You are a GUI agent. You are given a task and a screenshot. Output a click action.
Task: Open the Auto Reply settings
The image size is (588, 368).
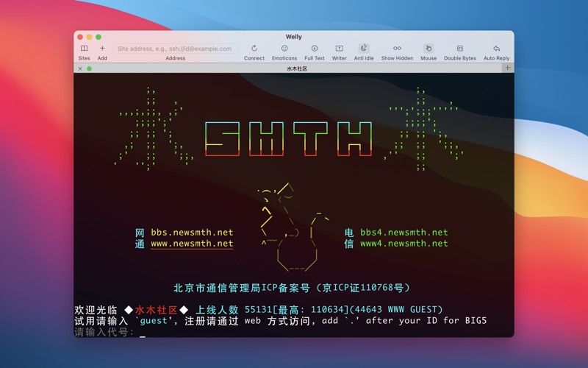[497, 52]
